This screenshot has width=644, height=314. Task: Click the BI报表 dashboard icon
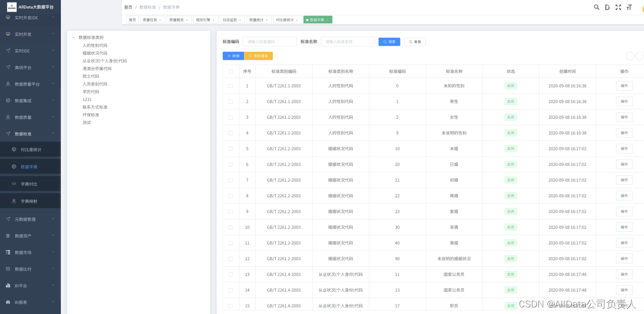point(8,302)
